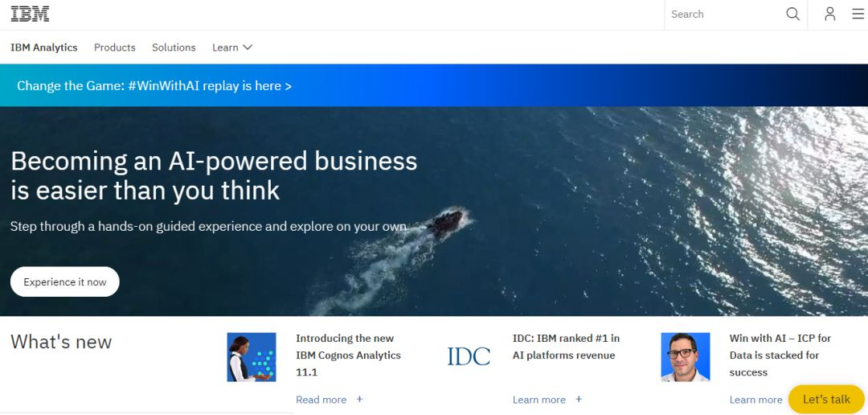
Task: Click the plus icon beside IDC Learn more
Action: (x=579, y=399)
